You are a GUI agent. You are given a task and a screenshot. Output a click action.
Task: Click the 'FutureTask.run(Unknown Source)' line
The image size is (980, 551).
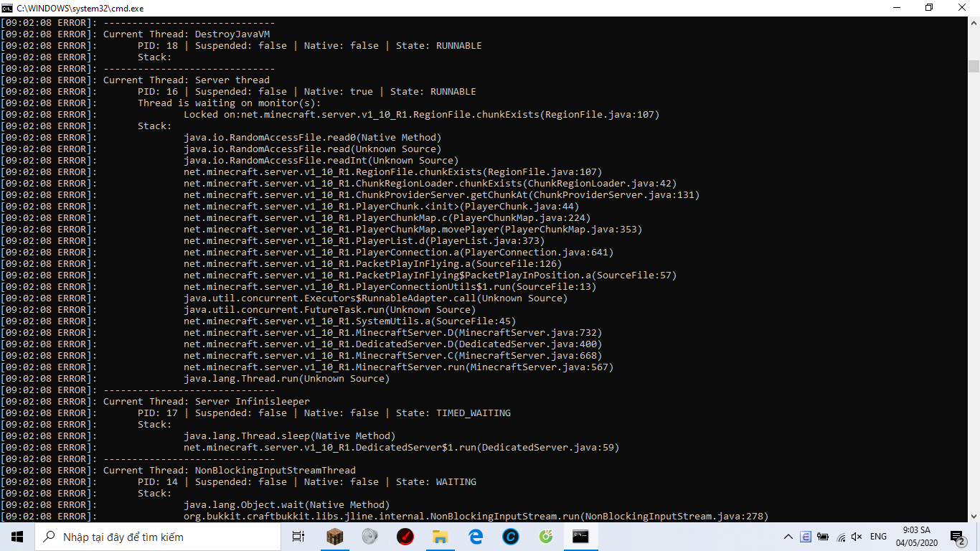pyautogui.click(x=330, y=309)
